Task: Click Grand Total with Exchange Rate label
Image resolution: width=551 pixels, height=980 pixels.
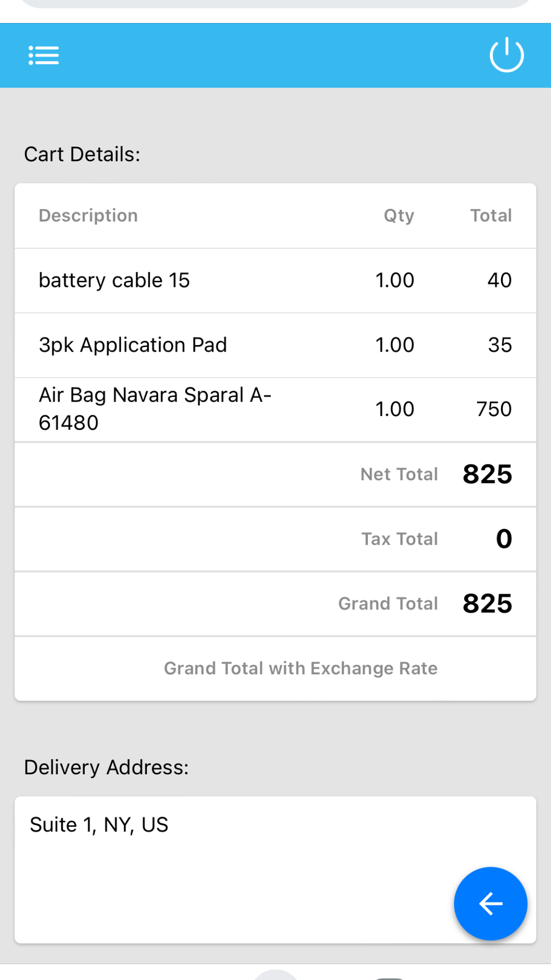Action: (300, 668)
